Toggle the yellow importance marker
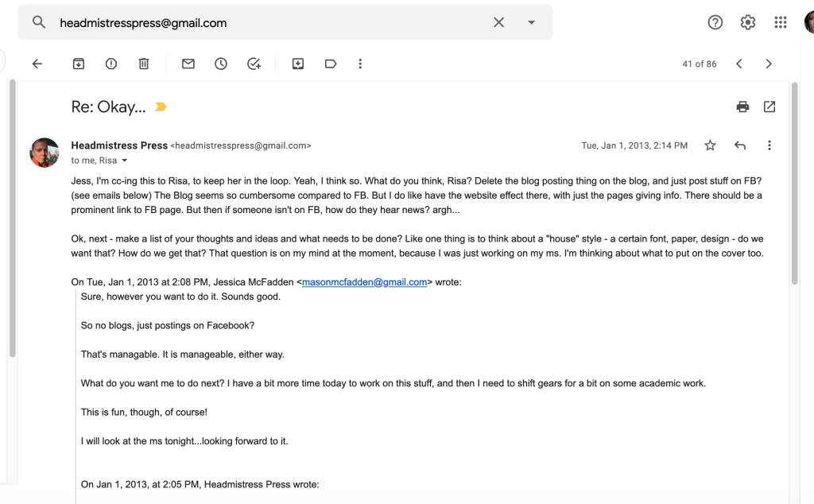The width and height of the screenshot is (814, 504). (161, 107)
